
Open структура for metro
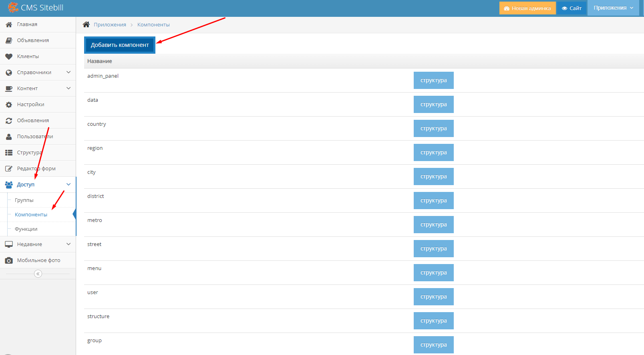pyautogui.click(x=434, y=225)
